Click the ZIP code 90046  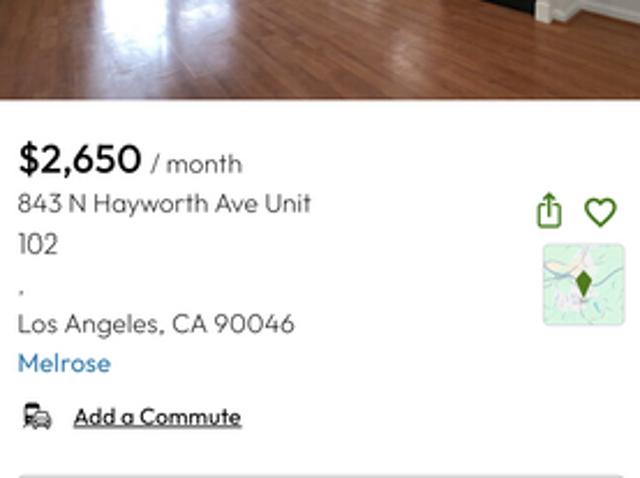coord(254,324)
